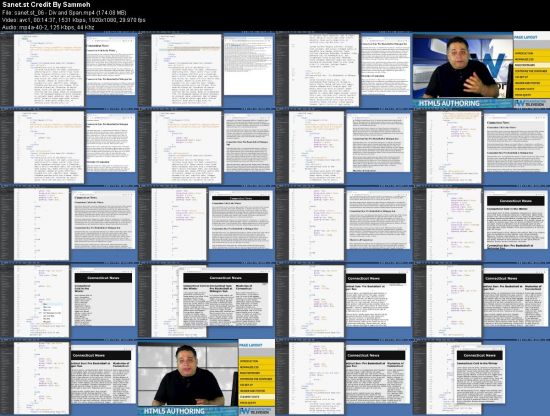Open thumbnail whose browser page is mostly blank white
550x416 pixels.
206,70
